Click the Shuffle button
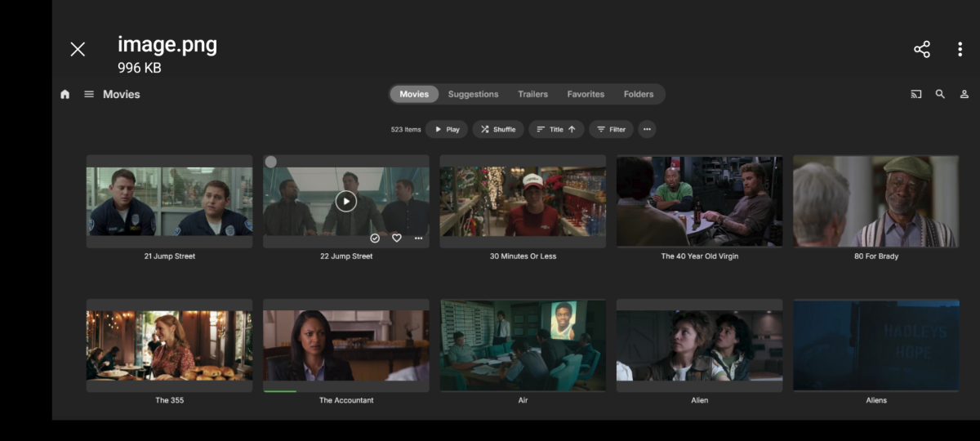 click(x=498, y=129)
